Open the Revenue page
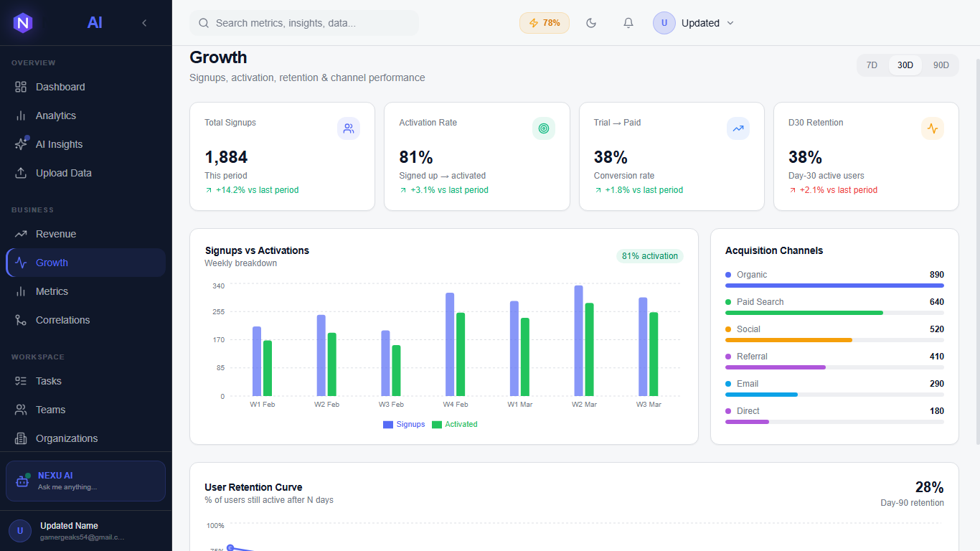Viewport: 980px width, 551px height. [x=57, y=233]
